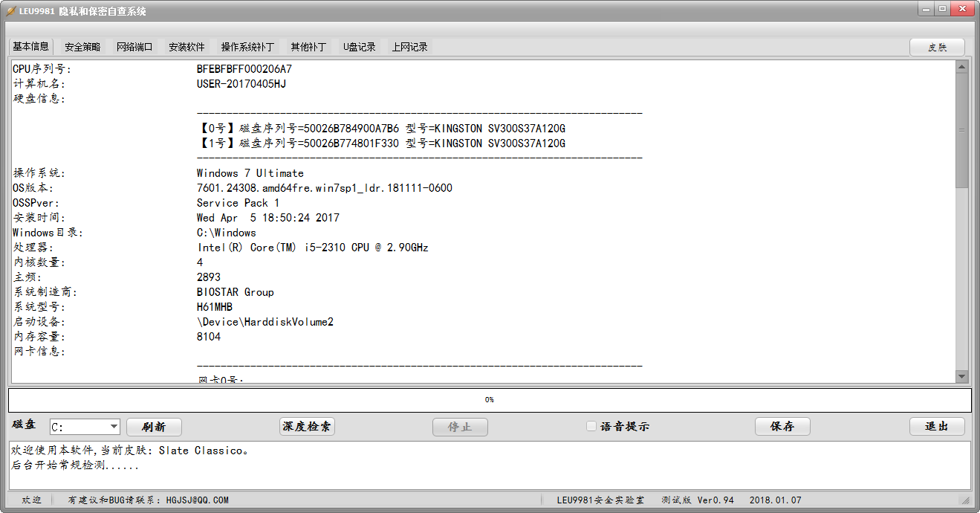Start 深度检索 deep search
This screenshot has height=513, width=980.
[x=307, y=427]
